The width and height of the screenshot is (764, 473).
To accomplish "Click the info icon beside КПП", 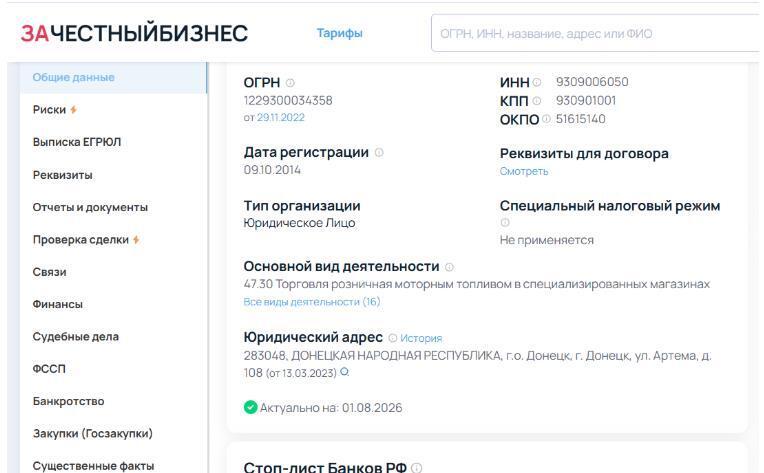I will pyautogui.click(x=536, y=101).
